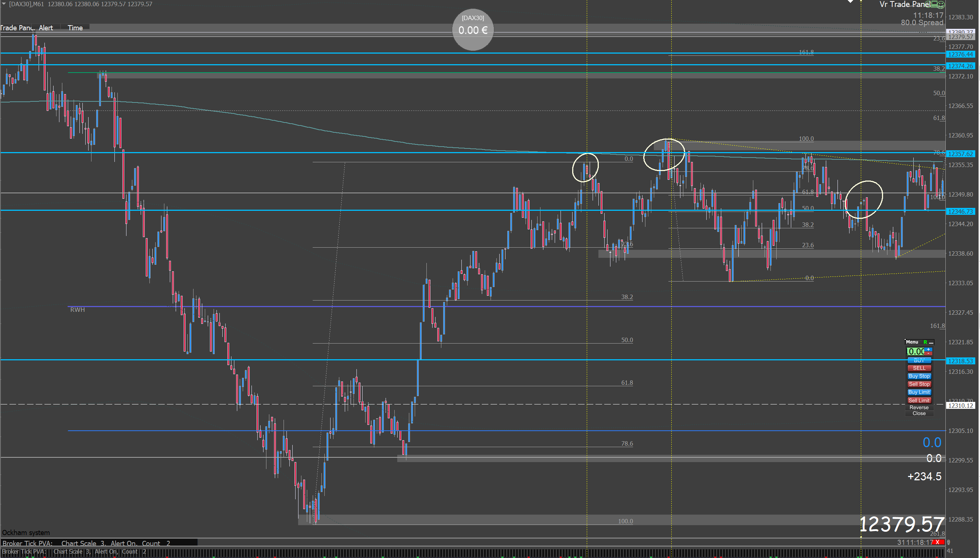Place a Buy Stop order

(919, 376)
